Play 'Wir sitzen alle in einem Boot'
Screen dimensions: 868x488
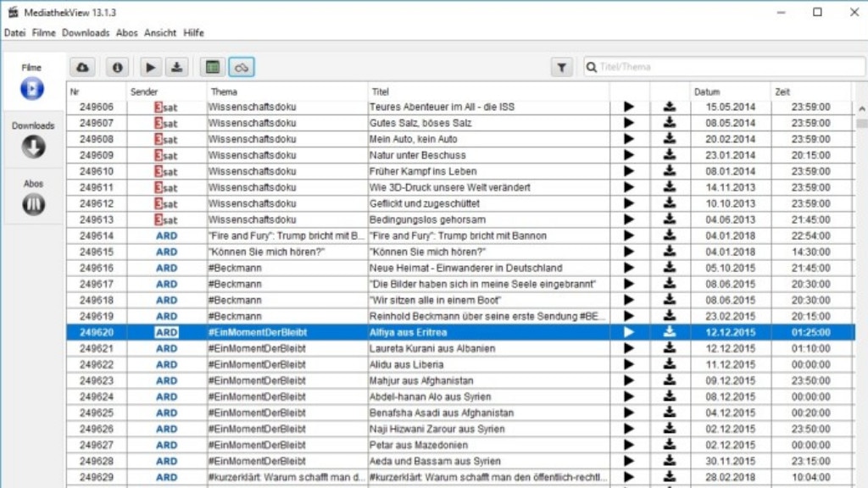[629, 300]
